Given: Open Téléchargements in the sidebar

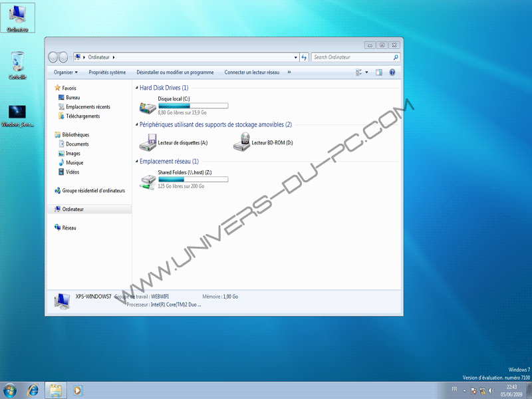Looking at the screenshot, I should tap(79, 116).
